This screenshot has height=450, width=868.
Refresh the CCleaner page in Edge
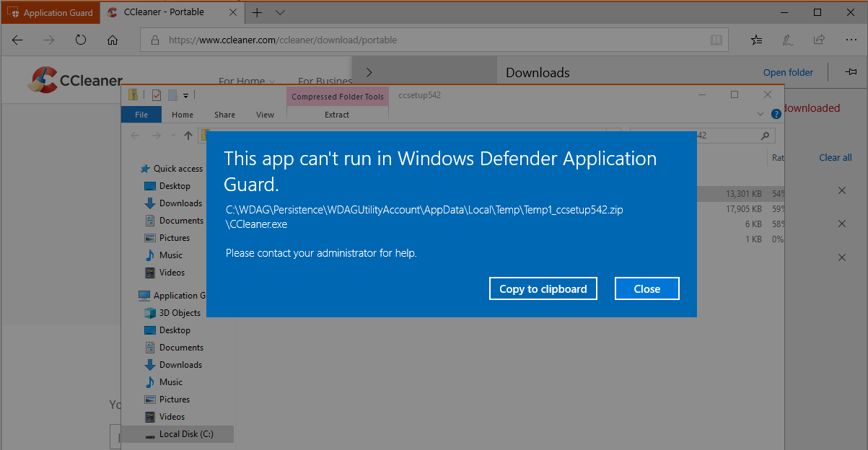[81, 40]
